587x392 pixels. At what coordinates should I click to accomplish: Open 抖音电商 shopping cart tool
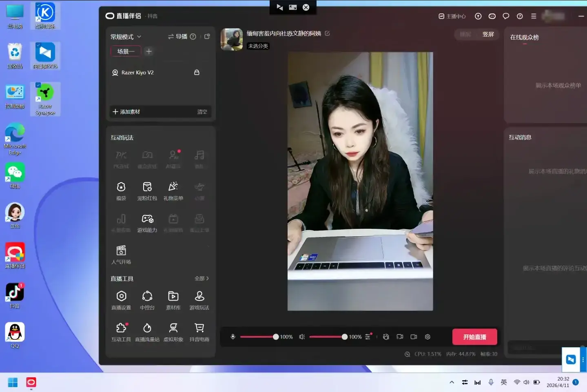click(x=199, y=332)
